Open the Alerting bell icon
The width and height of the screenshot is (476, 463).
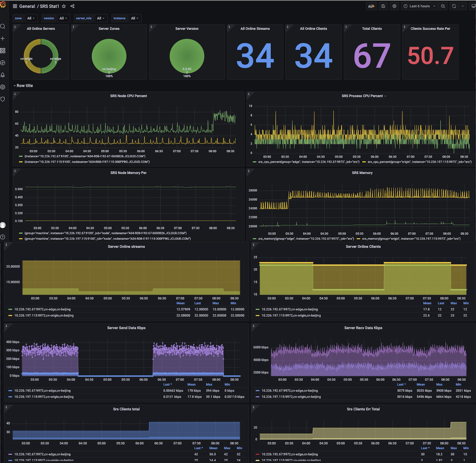pos(3,75)
